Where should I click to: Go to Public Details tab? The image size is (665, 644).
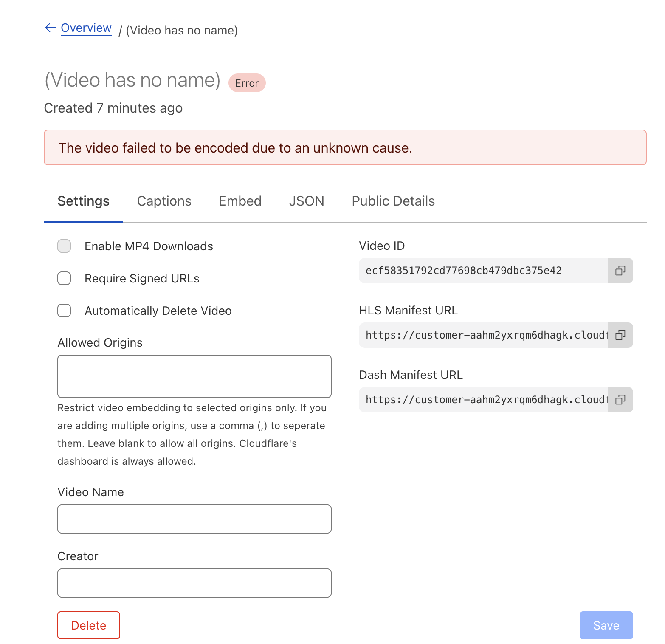393,201
